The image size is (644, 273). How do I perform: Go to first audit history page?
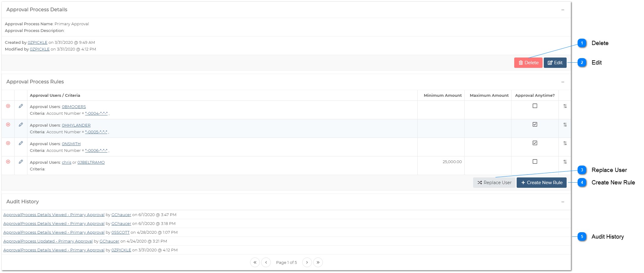tap(255, 262)
